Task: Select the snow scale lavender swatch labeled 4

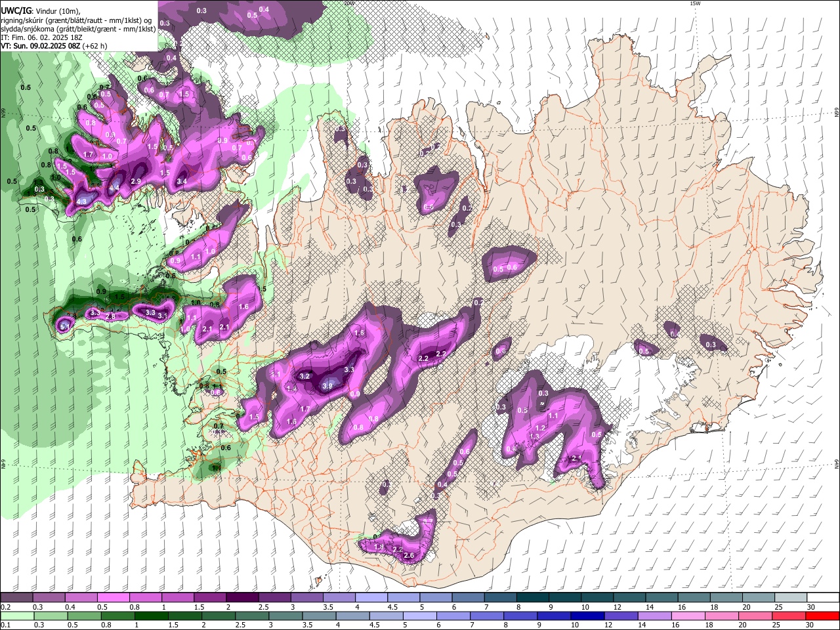Action: click(371, 598)
